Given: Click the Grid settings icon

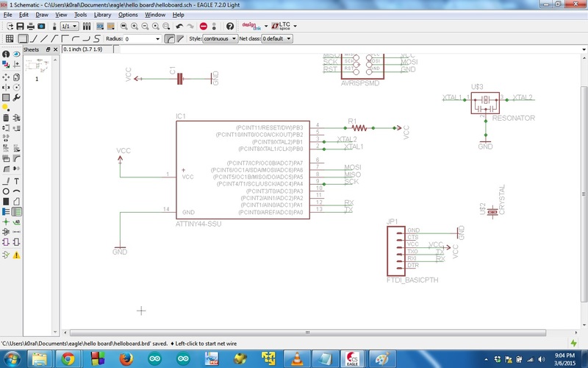Looking at the screenshot, I should point(10,39).
